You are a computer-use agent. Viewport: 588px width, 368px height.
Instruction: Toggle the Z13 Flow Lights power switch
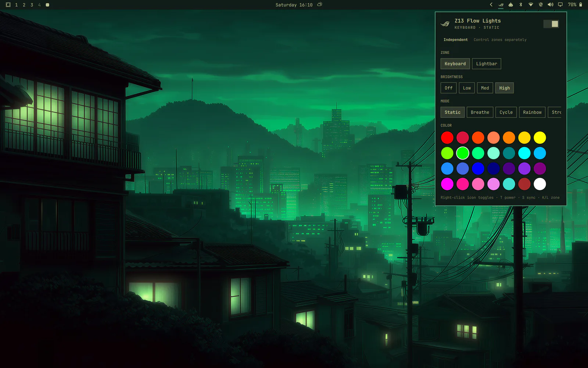pos(551,24)
